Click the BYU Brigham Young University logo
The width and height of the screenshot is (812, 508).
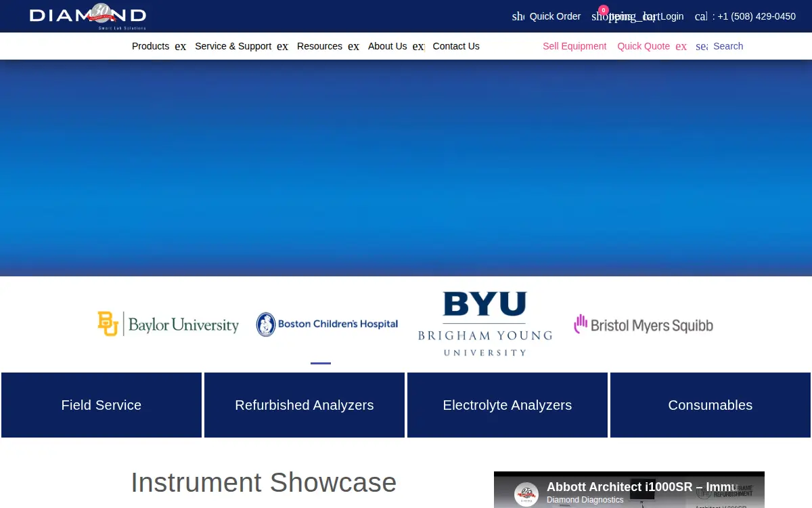484,324
